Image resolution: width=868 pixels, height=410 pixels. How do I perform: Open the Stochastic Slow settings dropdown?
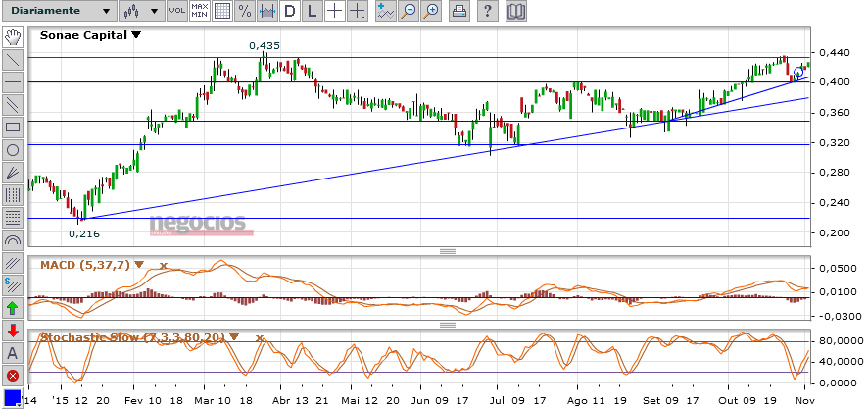[x=234, y=336]
